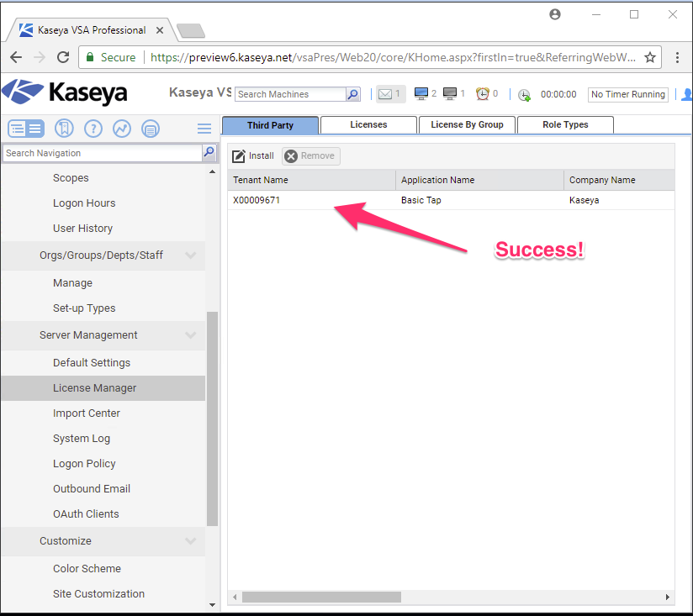Open Color Scheme in navigation
This screenshot has height=616, width=693.
pyautogui.click(x=87, y=569)
